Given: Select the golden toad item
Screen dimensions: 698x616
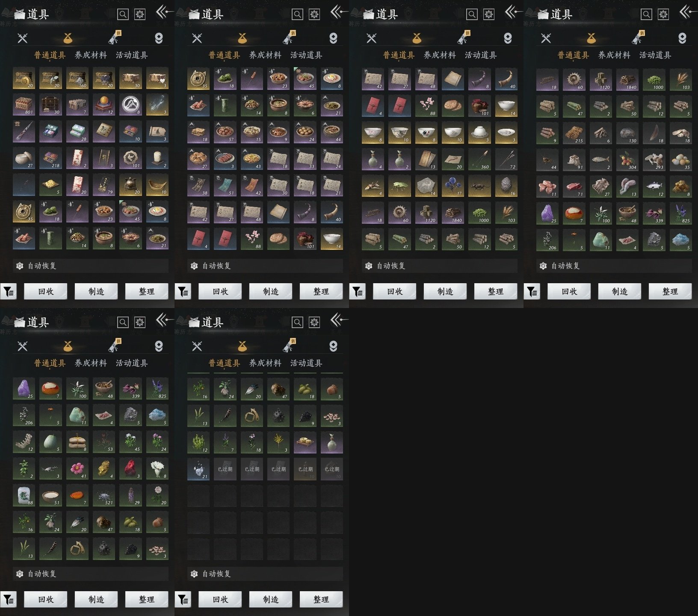Looking at the screenshot, I should tap(104, 468).
